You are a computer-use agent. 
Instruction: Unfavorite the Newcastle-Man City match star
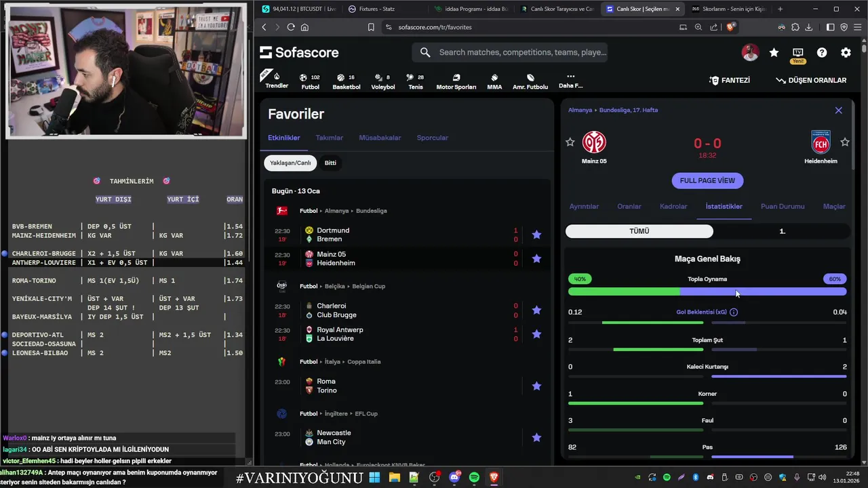(x=536, y=437)
